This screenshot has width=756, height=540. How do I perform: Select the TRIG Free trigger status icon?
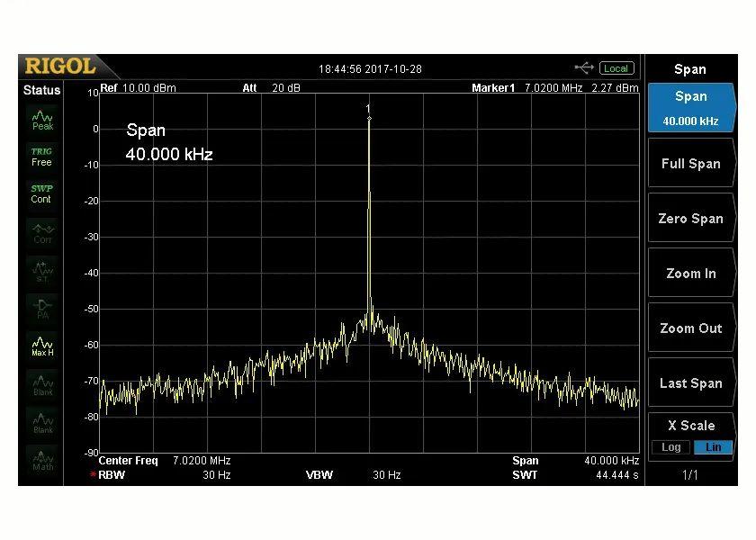pyautogui.click(x=41, y=157)
